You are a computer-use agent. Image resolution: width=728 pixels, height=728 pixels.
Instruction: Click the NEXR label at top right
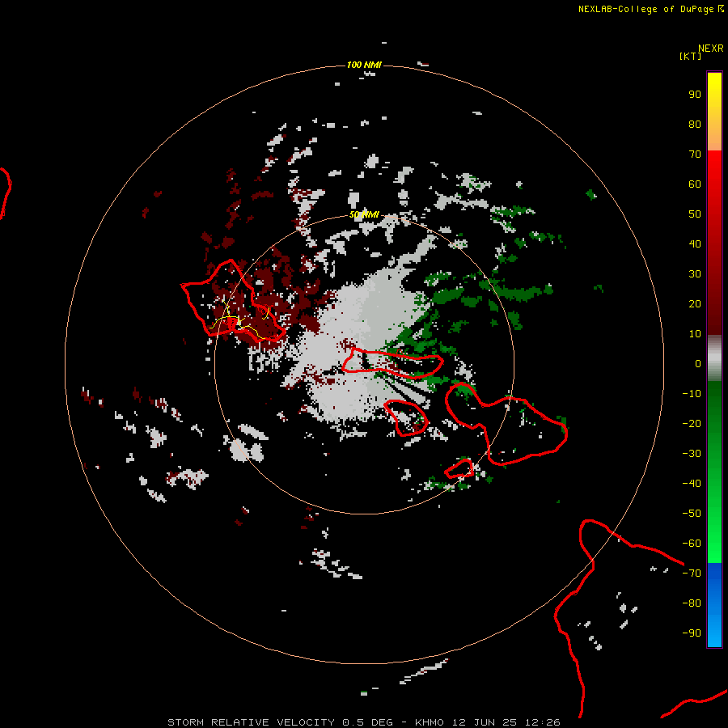click(x=711, y=49)
